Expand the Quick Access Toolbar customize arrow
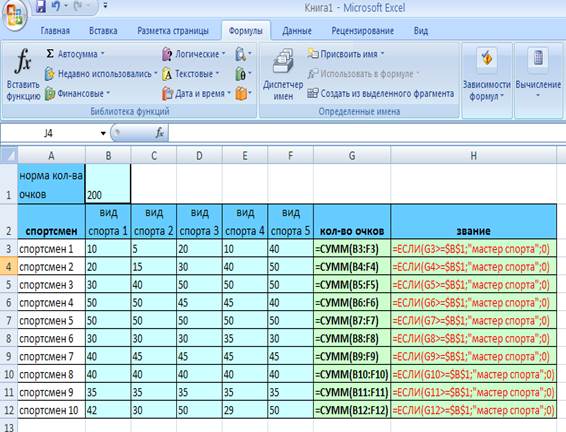 [105, 6]
